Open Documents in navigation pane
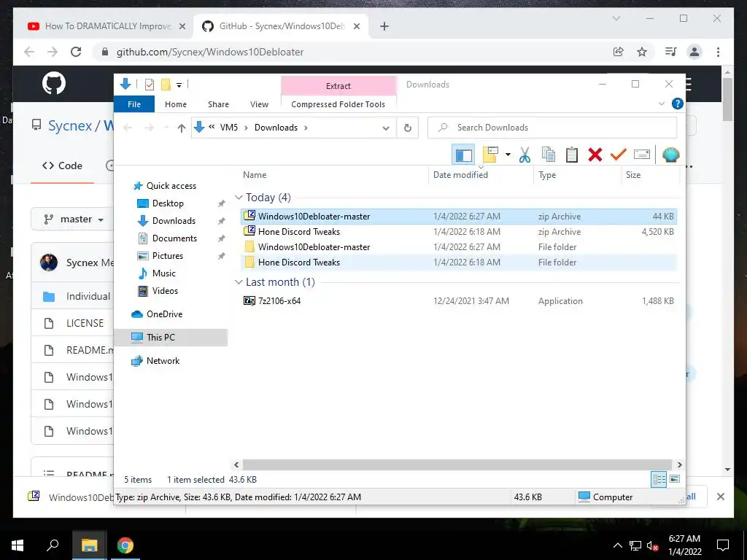Viewport: 747px width, 560px height. 167,238
